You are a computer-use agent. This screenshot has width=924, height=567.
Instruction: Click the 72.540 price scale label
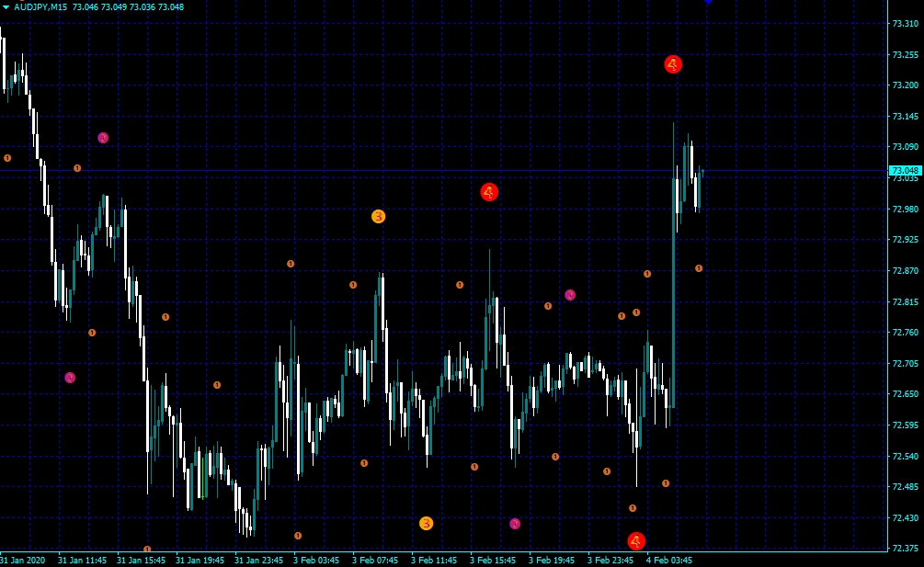point(905,457)
